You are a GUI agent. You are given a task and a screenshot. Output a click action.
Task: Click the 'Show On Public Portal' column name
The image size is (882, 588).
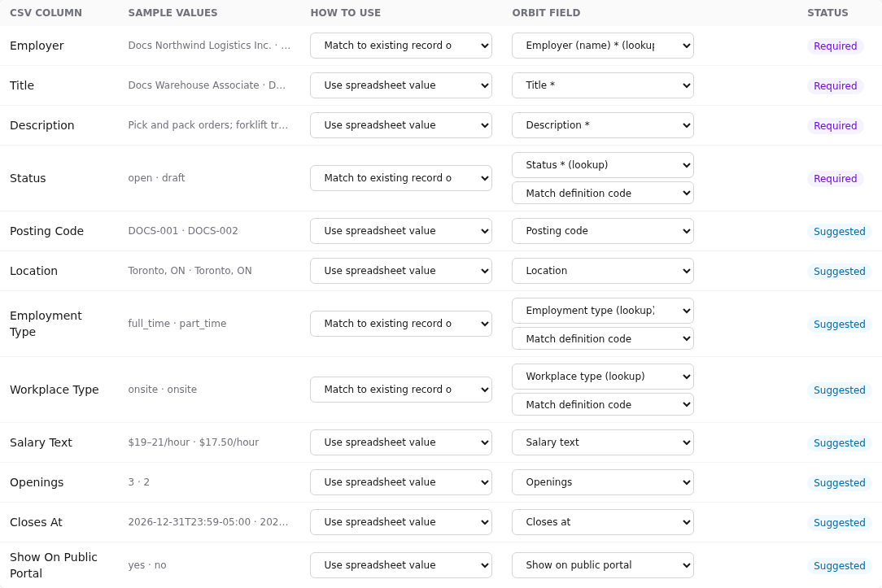(x=54, y=565)
